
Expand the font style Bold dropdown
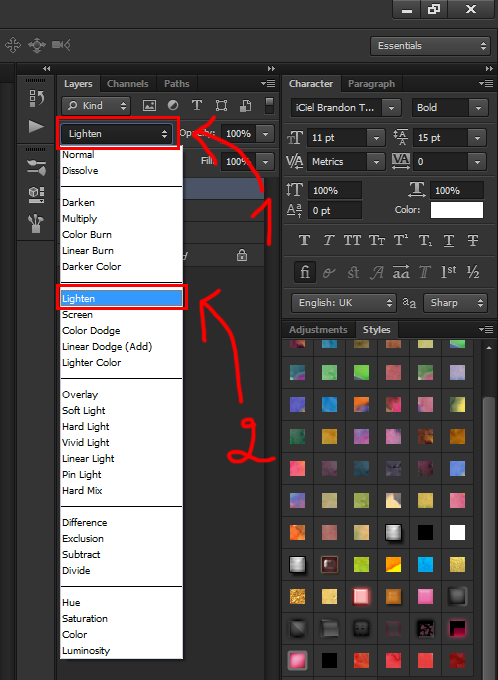(x=449, y=108)
